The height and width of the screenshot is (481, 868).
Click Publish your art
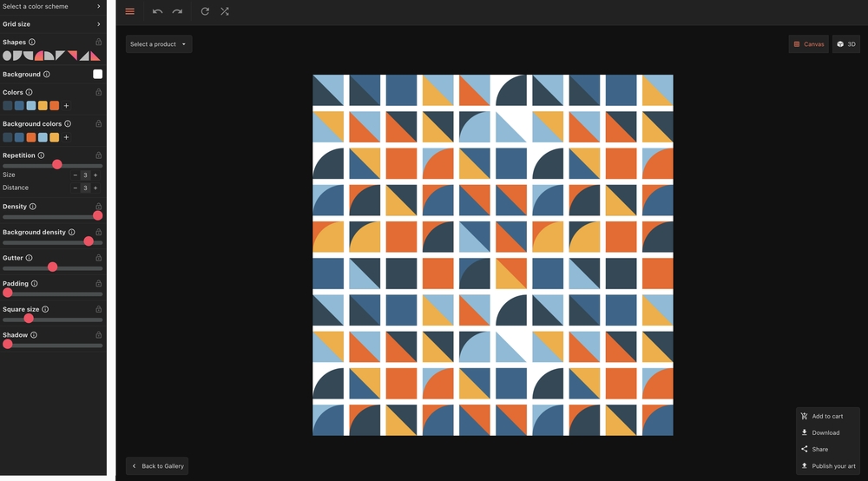pos(827,466)
